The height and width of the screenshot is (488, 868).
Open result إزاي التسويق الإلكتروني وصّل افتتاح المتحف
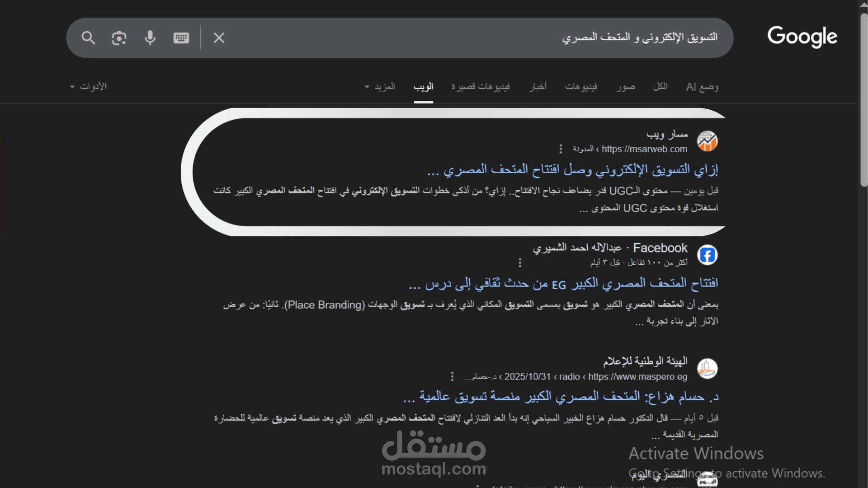point(572,170)
